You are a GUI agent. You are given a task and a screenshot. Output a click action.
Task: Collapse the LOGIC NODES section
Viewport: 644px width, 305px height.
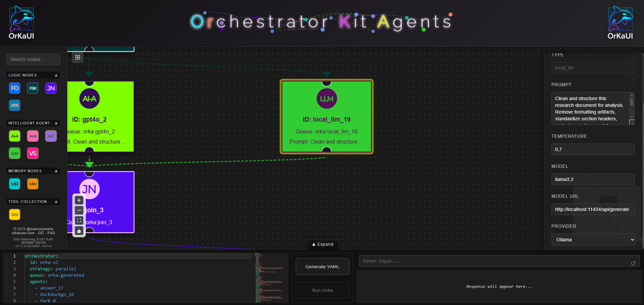pos(56,75)
